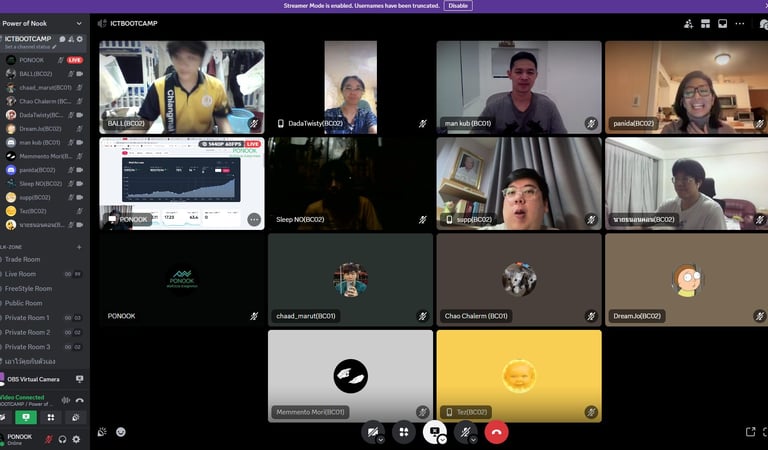Open ICTBOOTCAMP channel settings gear
768x450 pixels.
pyautogui.click(x=80, y=39)
